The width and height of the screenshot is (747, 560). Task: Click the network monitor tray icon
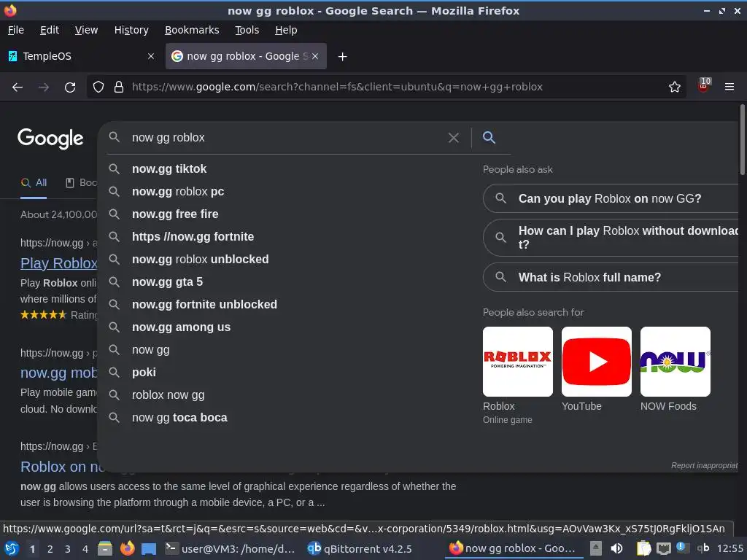664,549
